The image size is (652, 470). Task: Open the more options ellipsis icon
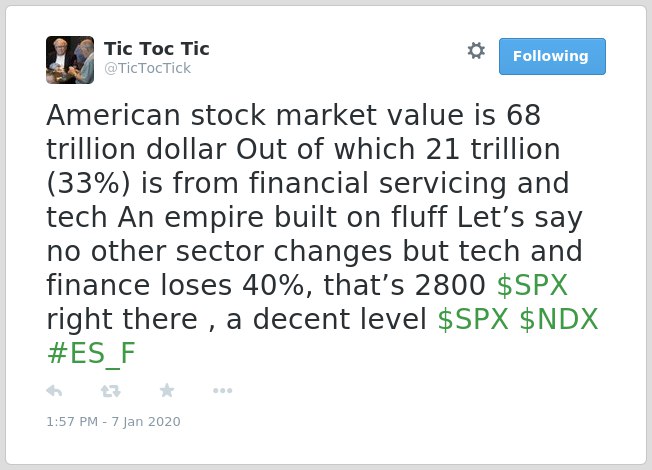click(x=222, y=391)
